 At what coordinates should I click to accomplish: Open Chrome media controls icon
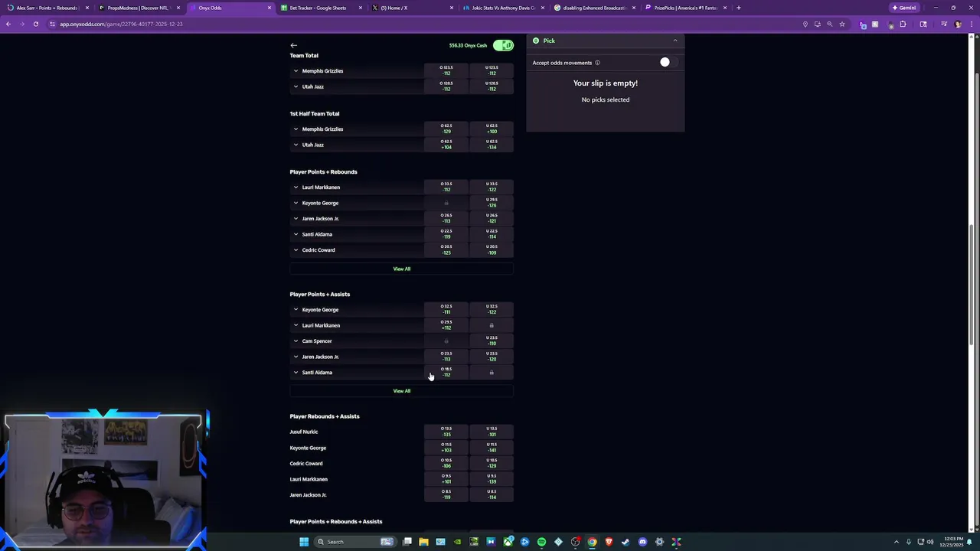[x=944, y=24]
